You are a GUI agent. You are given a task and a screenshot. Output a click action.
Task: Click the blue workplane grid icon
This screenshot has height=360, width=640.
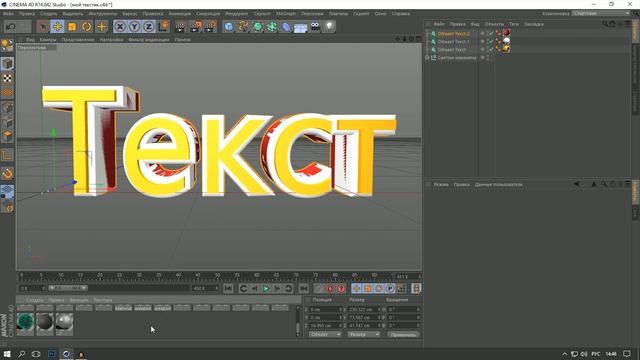pos(7,192)
